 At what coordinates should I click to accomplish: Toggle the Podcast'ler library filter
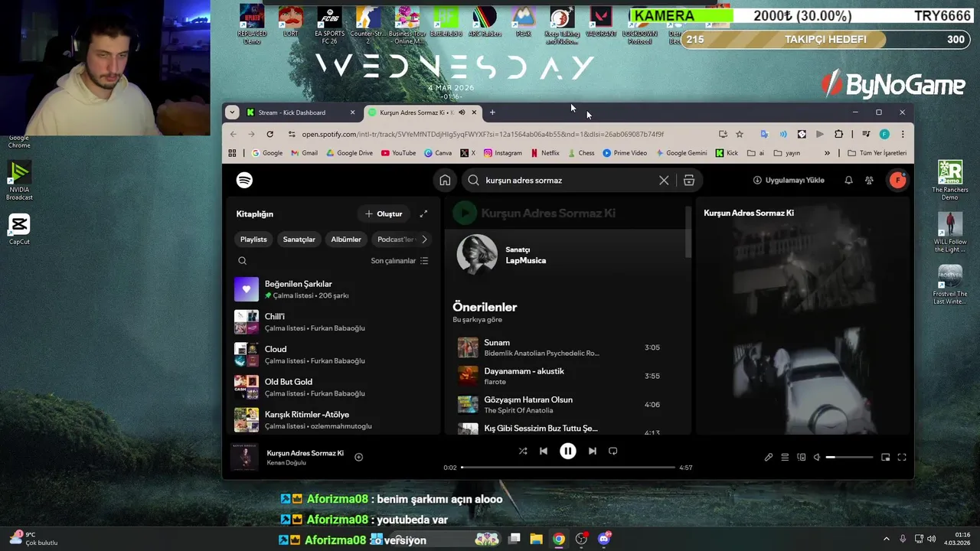(x=395, y=240)
